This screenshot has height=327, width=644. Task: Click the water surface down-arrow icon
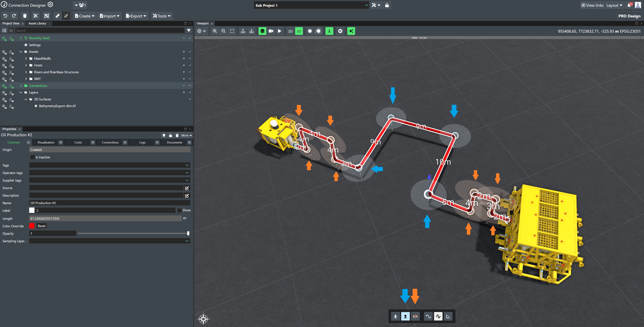click(252, 31)
